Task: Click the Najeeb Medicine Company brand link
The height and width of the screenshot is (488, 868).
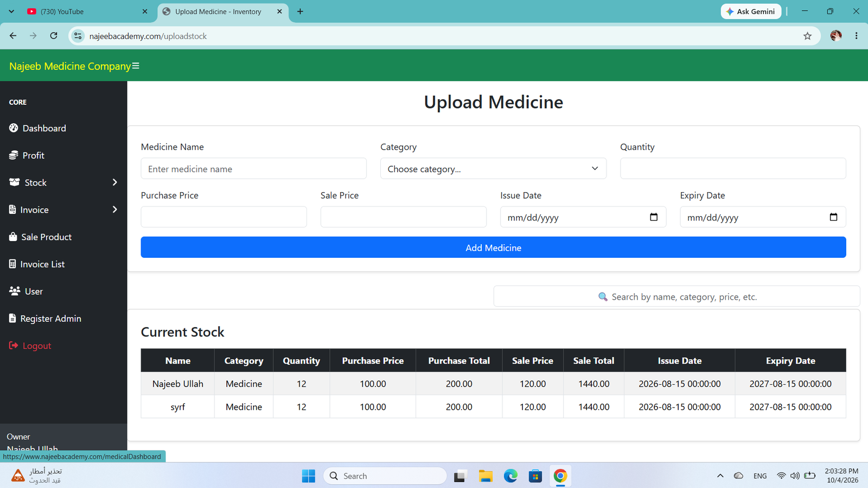Action: point(70,66)
